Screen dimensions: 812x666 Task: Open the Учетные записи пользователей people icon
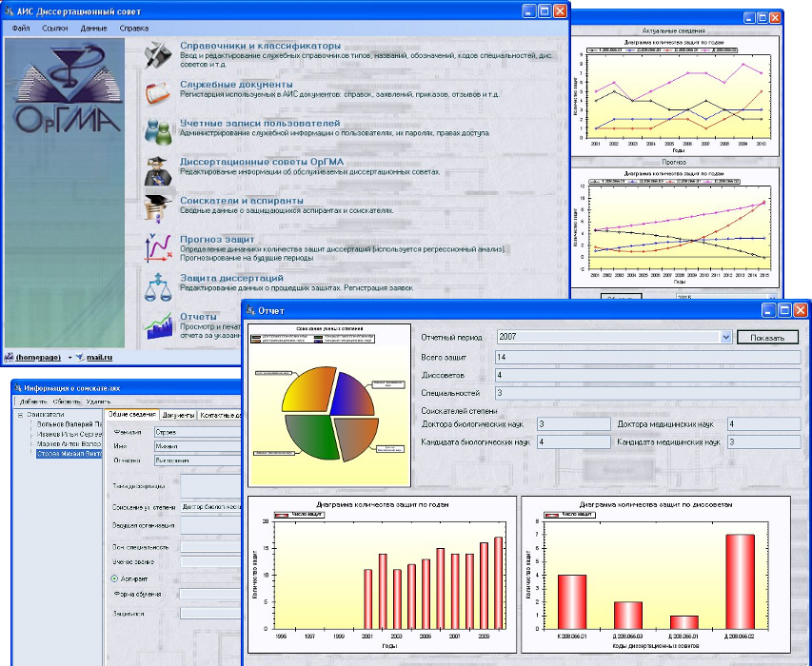[158, 131]
